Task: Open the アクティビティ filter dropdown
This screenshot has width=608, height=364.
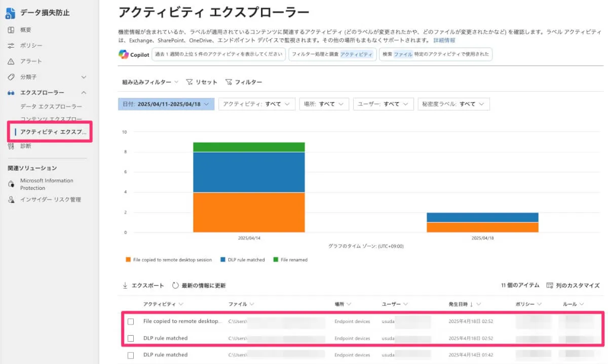Action: [x=257, y=104]
